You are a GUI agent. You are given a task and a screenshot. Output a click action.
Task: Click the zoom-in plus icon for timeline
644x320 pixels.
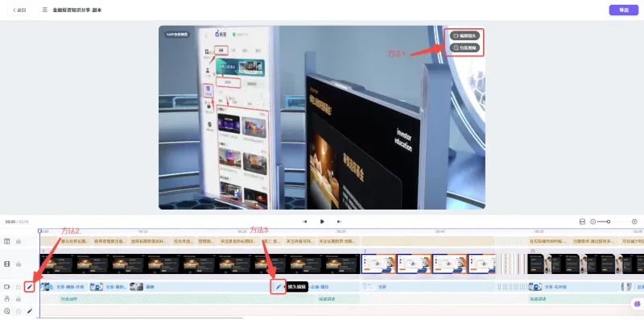(x=634, y=222)
